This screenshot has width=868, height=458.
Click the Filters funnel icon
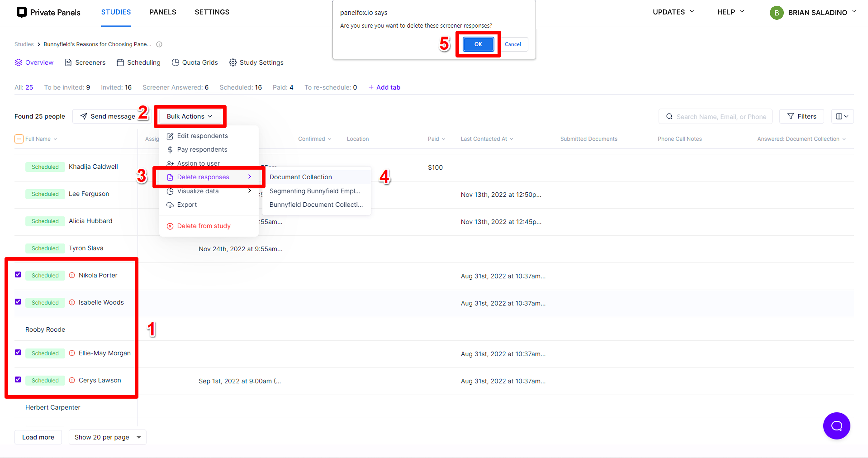(x=791, y=116)
